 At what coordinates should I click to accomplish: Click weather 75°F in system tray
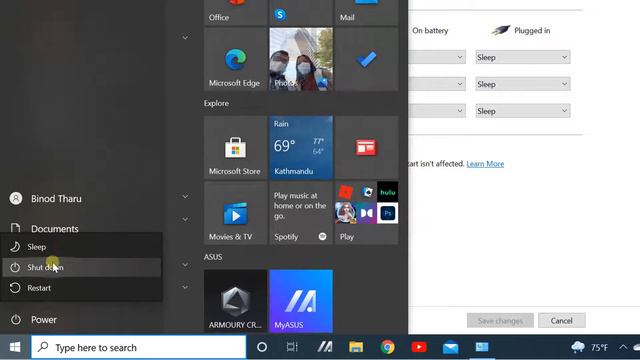(589, 347)
